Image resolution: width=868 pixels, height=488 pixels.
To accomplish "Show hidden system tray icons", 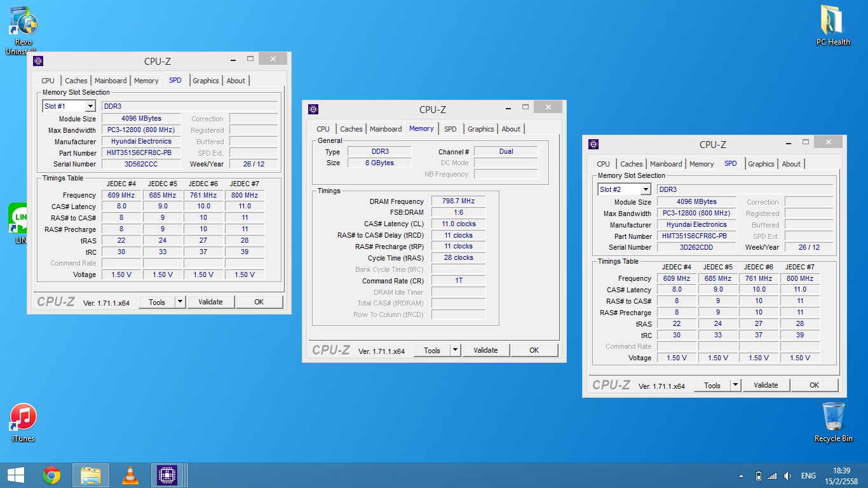I will [x=741, y=476].
